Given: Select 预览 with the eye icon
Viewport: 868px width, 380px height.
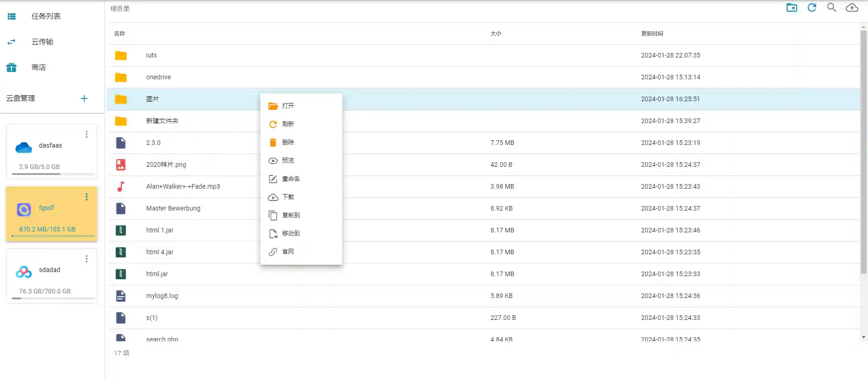Looking at the screenshot, I should [288, 160].
